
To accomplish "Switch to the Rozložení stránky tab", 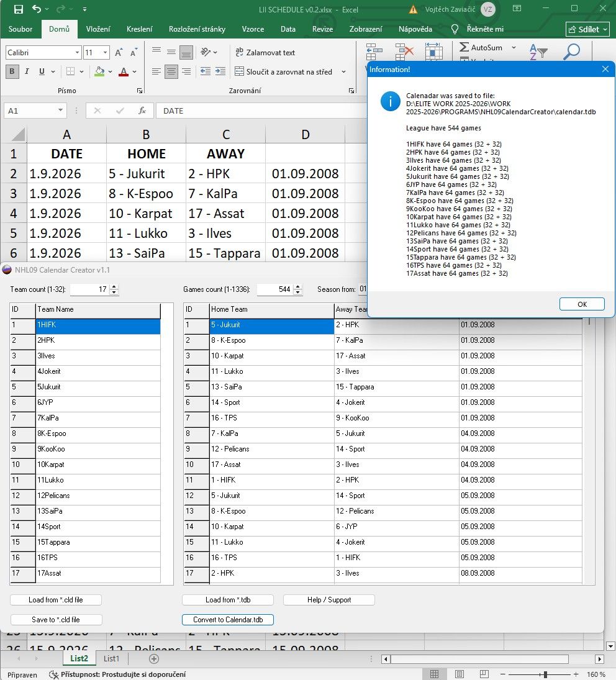I will (197, 29).
